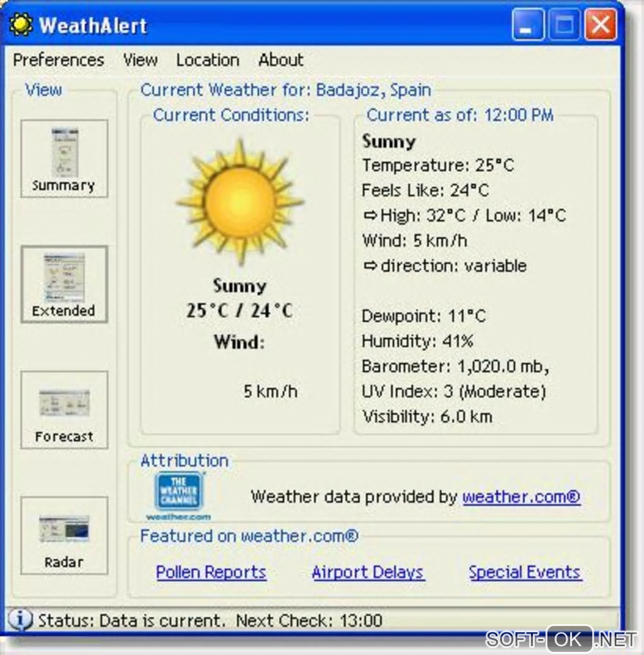644x655 pixels.
Task: Follow the weather.com® attribution link
Action: [522, 496]
